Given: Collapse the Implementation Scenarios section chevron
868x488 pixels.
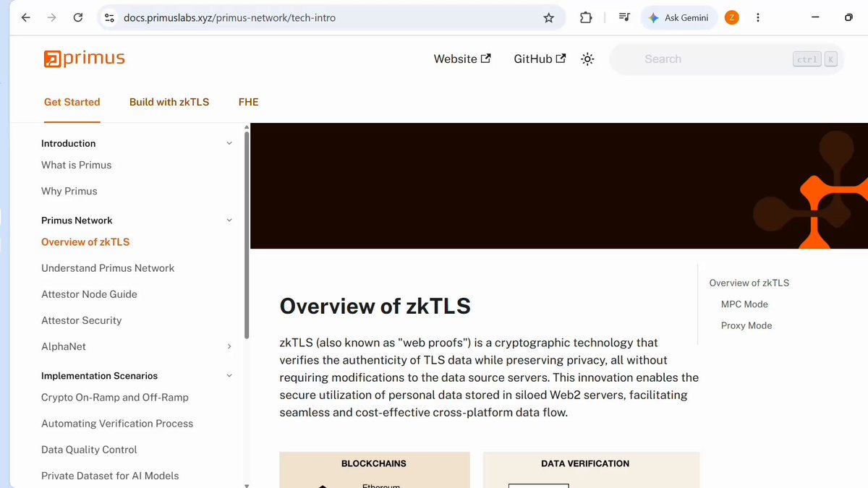Looking at the screenshot, I should (229, 375).
